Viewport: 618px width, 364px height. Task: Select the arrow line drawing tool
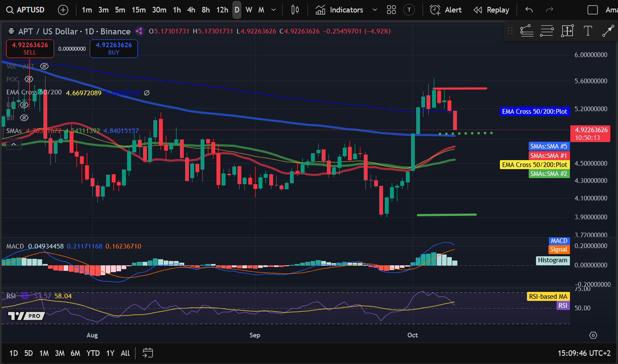[608, 31]
